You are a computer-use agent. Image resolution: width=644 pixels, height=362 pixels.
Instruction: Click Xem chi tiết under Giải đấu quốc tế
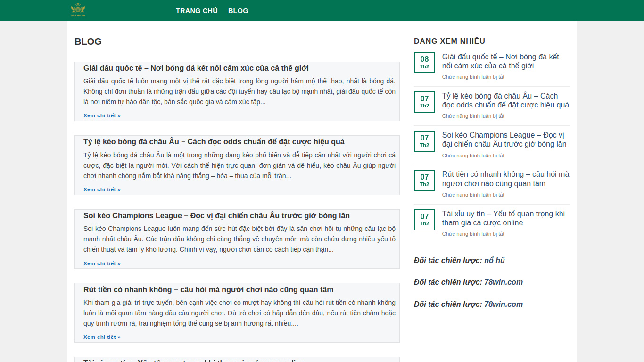(102, 115)
